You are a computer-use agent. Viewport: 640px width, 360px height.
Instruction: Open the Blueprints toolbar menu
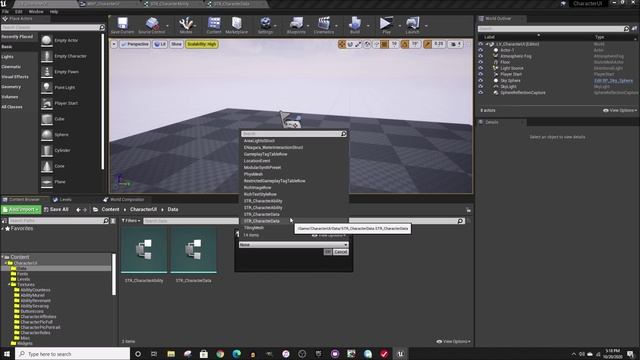[296, 25]
